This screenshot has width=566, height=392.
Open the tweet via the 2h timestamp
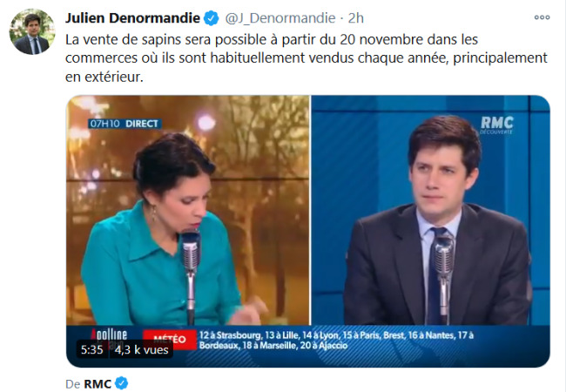pos(355,18)
